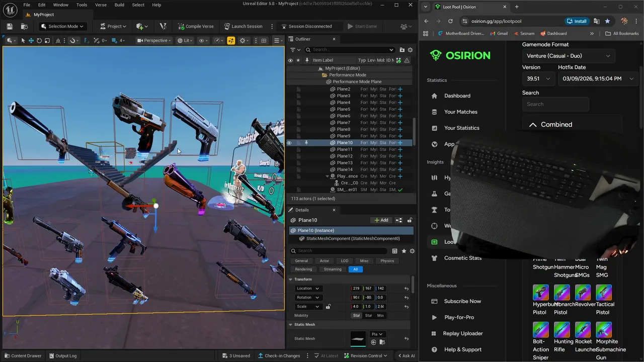Click Outliner add folder icon

point(402,50)
